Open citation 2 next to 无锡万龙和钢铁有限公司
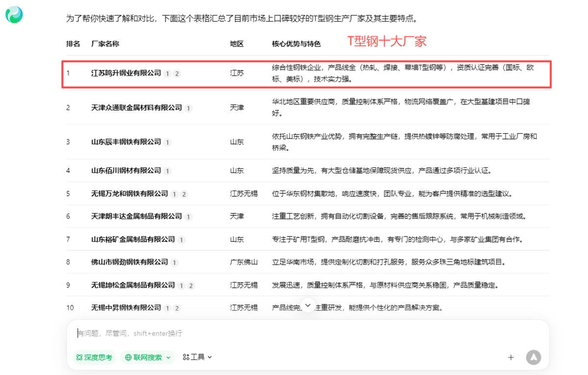Screen dimensions: 588x375 (x=184, y=194)
